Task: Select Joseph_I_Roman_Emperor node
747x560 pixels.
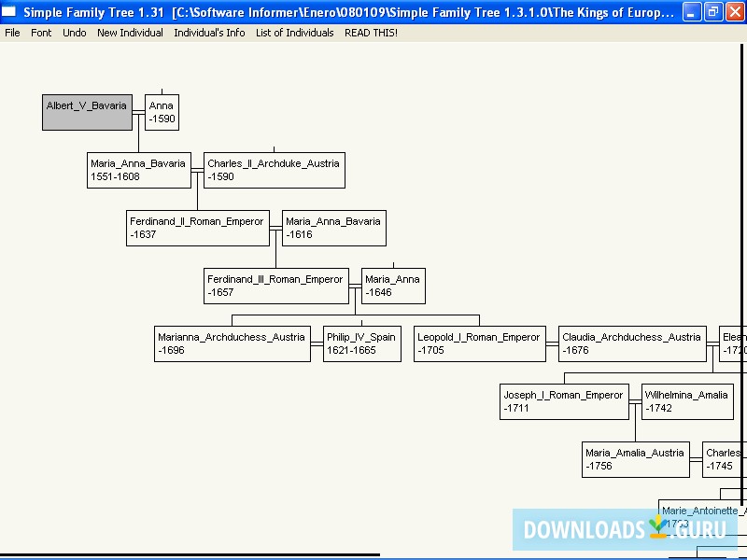Action: click(x=564, y=400)
